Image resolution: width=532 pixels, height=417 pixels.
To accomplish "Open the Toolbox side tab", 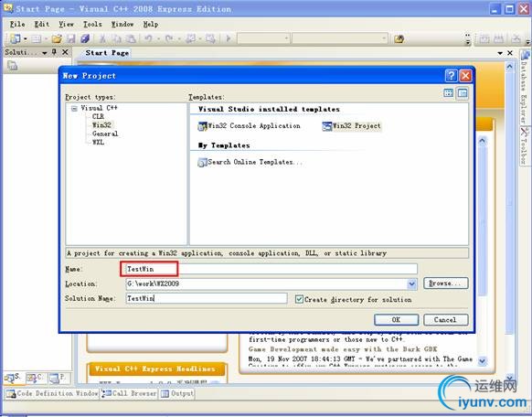I will point(525,145).
